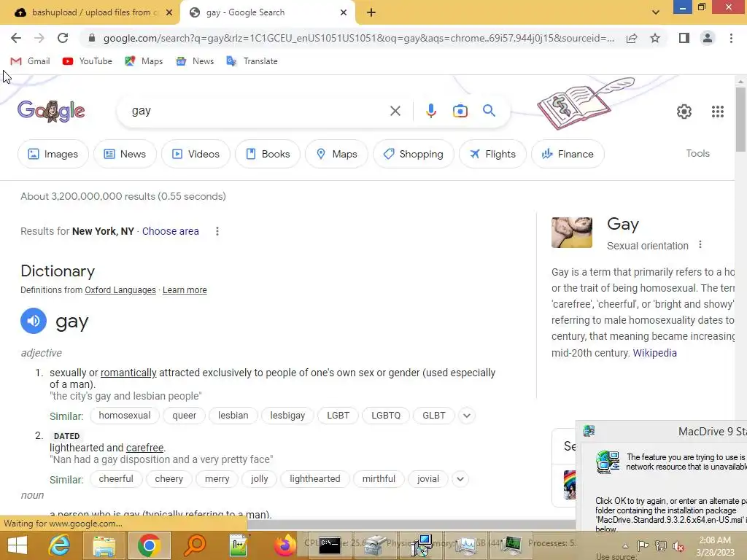Start voice search with the microphone

[430, 111]
